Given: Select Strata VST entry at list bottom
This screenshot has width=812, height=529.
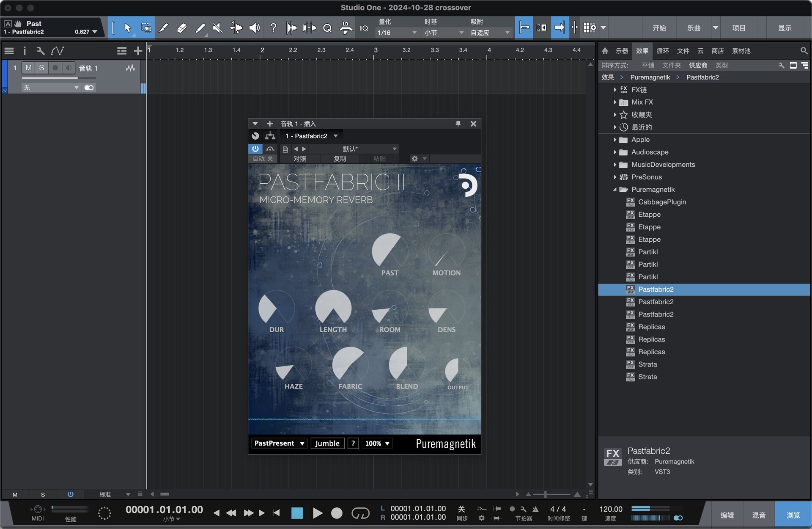Looking at the screenshot, I should 647,364.
